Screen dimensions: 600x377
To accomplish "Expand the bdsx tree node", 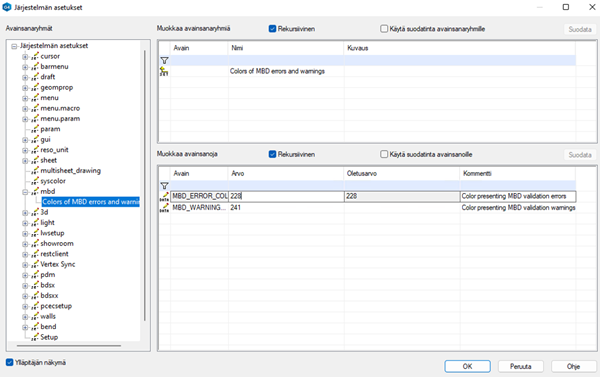I will 25,286.
